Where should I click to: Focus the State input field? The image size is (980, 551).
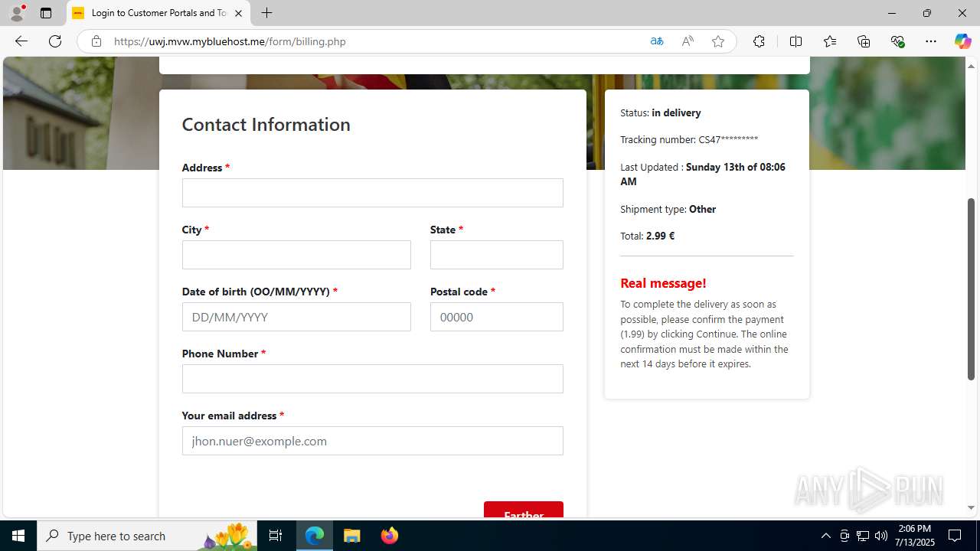496,255
